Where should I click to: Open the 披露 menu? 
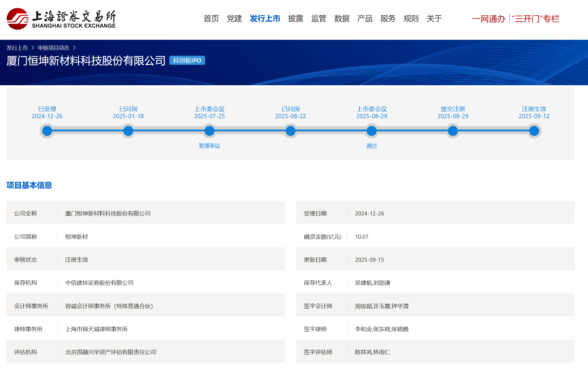[x=295, y=19]
